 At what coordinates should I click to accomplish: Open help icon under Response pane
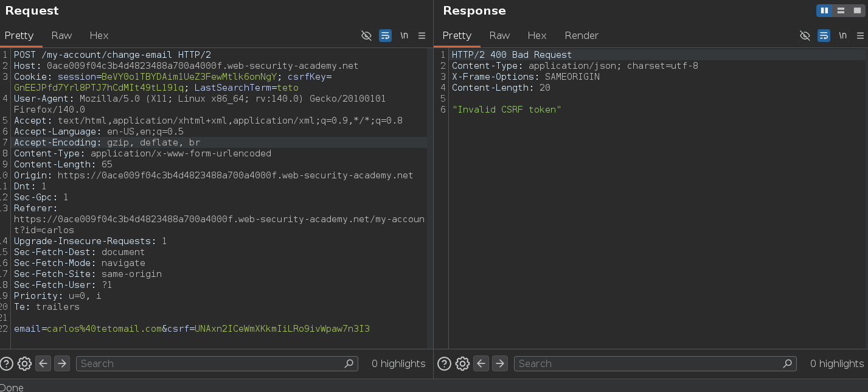point(445,364)
